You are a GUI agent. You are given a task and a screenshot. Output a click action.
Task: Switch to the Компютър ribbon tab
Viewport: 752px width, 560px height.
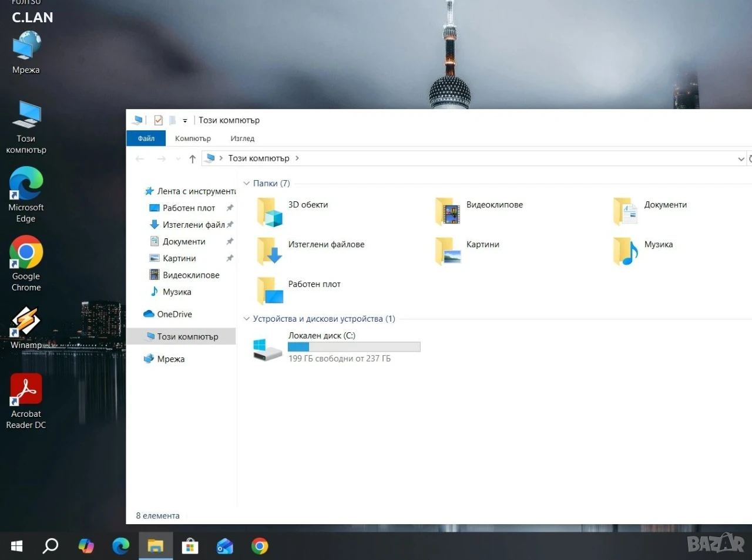click(x=193, y=139)
